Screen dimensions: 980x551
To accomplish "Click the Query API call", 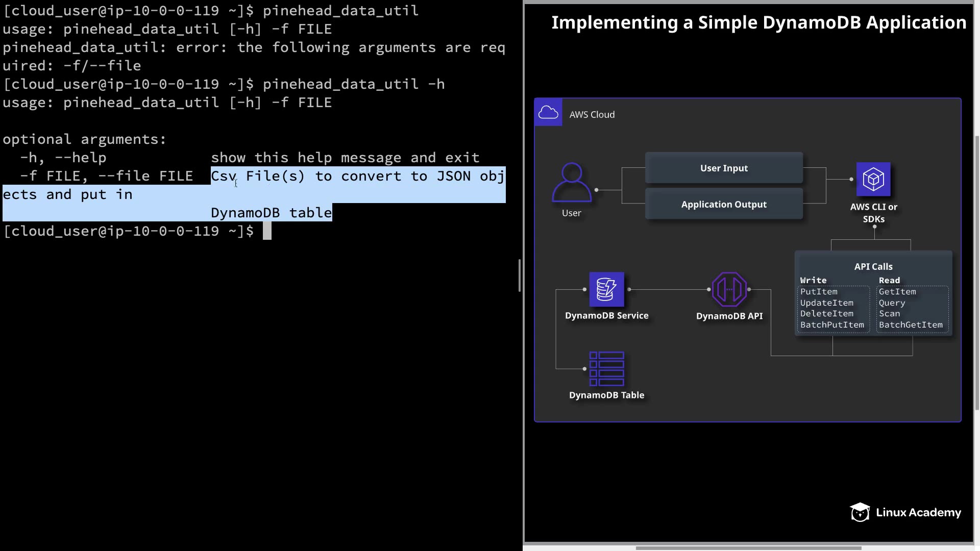I will (x=892, y=303).
